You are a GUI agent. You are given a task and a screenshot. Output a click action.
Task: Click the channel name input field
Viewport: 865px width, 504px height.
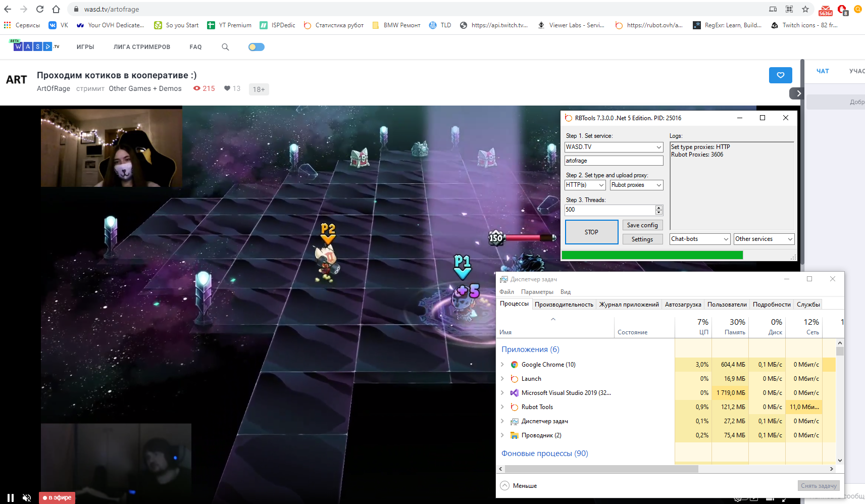614,161
